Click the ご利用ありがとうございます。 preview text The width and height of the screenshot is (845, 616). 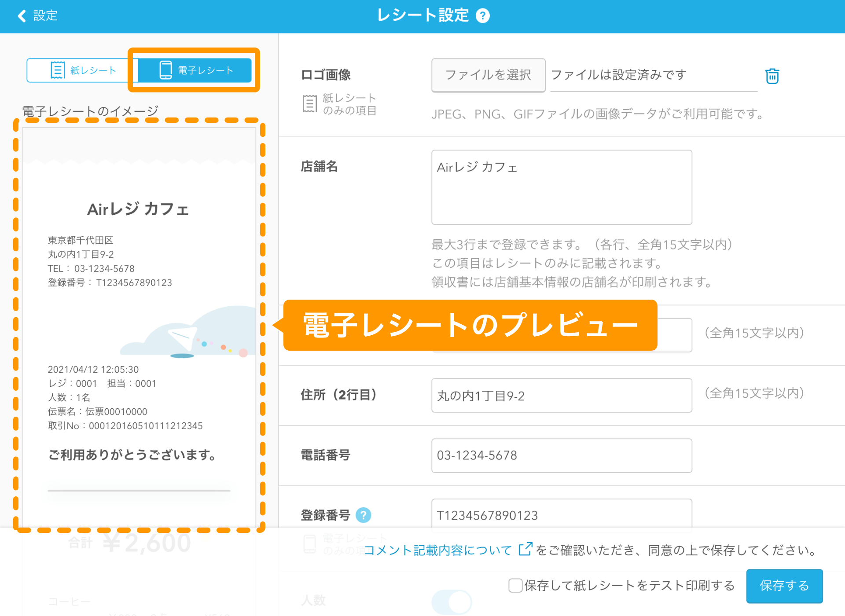point(132,455)
